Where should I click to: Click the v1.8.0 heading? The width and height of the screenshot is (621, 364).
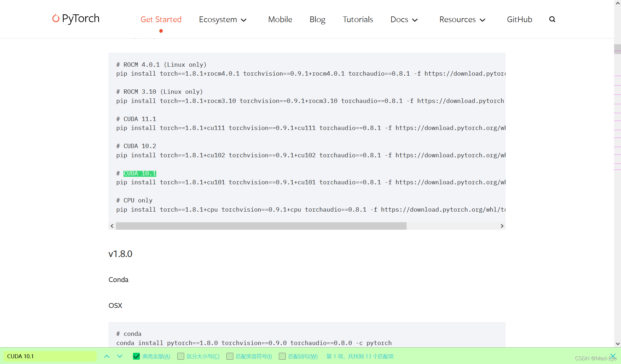pyautogui.click(x=120, y=254)
